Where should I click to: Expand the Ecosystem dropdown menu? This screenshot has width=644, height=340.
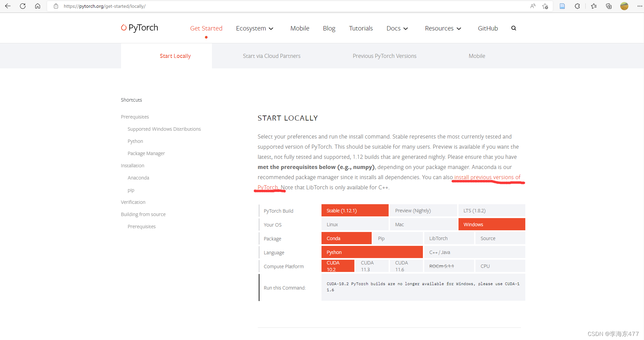pos(255,28)
